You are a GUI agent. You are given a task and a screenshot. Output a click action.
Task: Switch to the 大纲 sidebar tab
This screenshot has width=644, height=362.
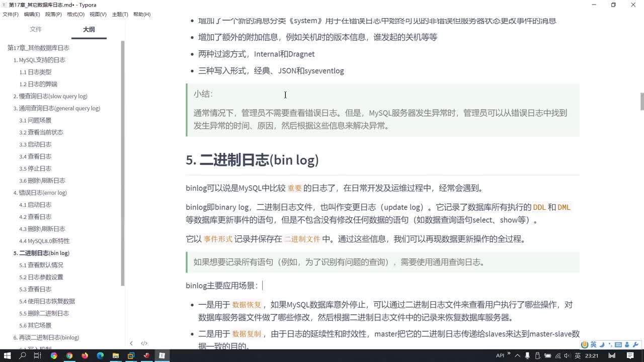pos(89,29)
